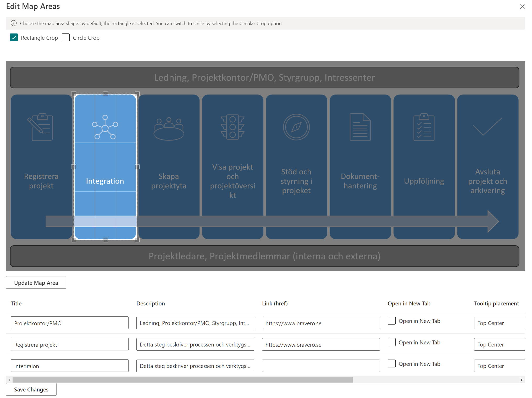Click the checkmark icon above Avsluta projekt
The image size is (532, 398).
(487, 127)
